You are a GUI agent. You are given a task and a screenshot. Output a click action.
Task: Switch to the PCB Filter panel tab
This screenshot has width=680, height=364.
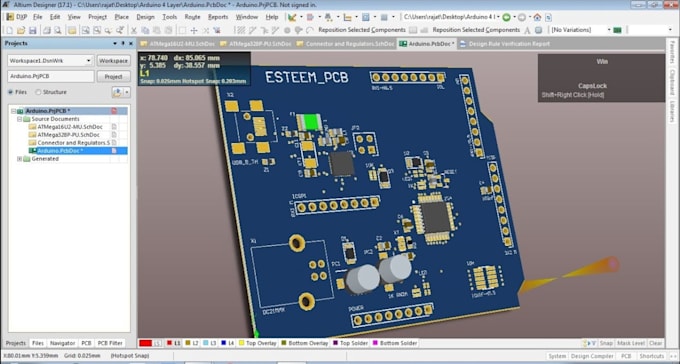[x=110, y=343]
